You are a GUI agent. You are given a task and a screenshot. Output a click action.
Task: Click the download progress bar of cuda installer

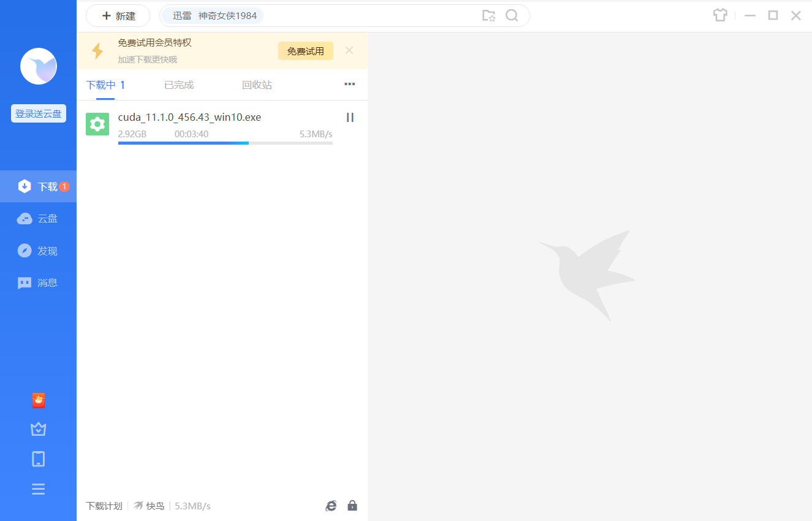pos(225,143)
